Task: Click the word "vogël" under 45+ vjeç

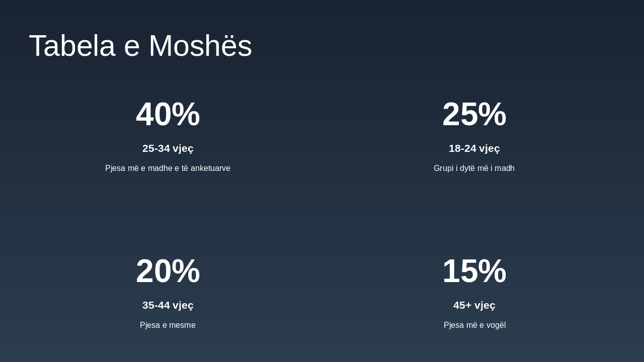Action: pos(496,325)
